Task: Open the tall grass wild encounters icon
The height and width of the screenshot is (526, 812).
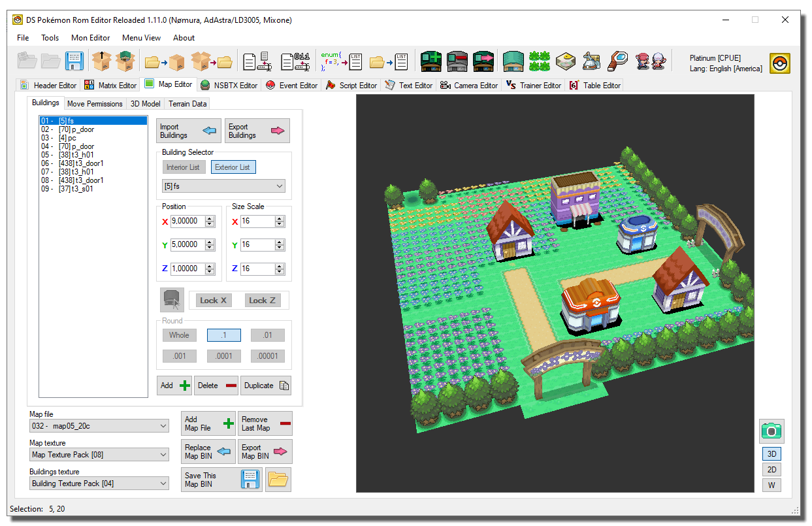Action: pyautogui.click(x=539, y=61)
